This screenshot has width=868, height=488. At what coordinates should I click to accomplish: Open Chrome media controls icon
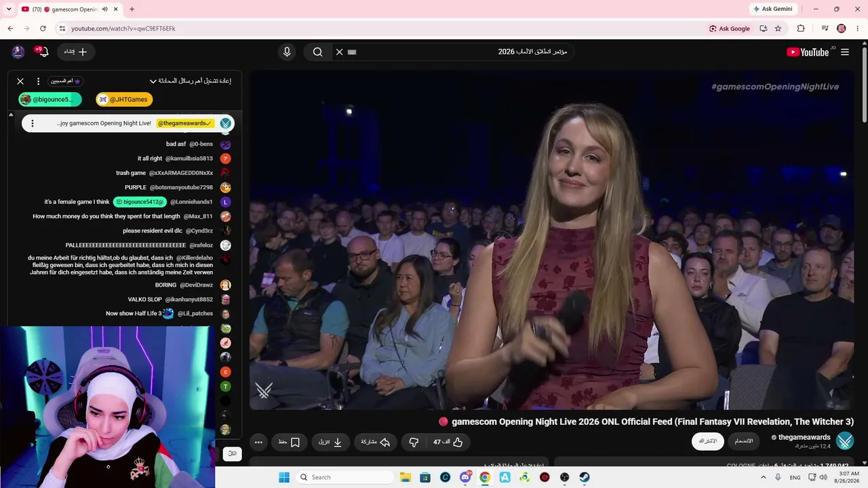(825, 28)
